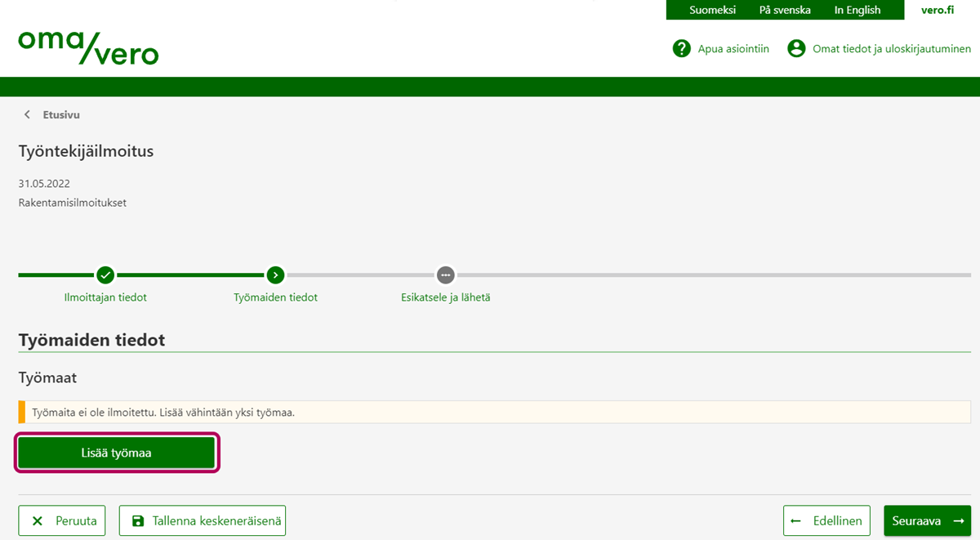Click the Esikatsele ja lähetä step circle
980x540 pixels.
[x=445, y=274]
